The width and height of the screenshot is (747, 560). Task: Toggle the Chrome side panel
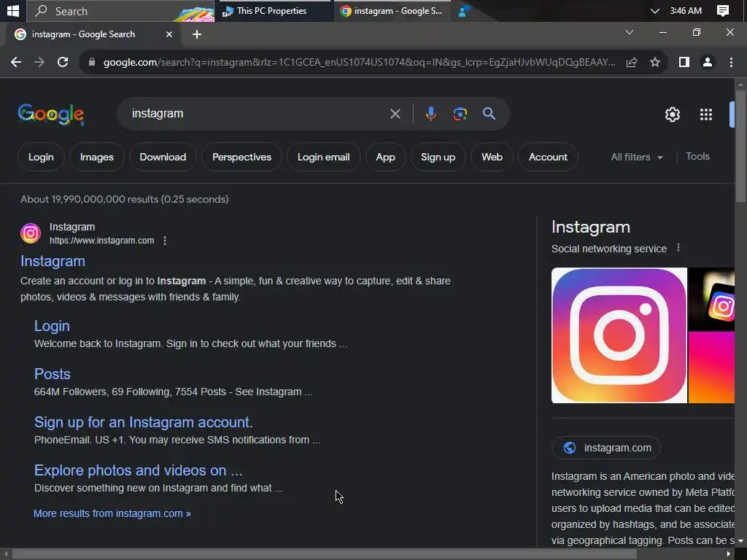point(684,63)
